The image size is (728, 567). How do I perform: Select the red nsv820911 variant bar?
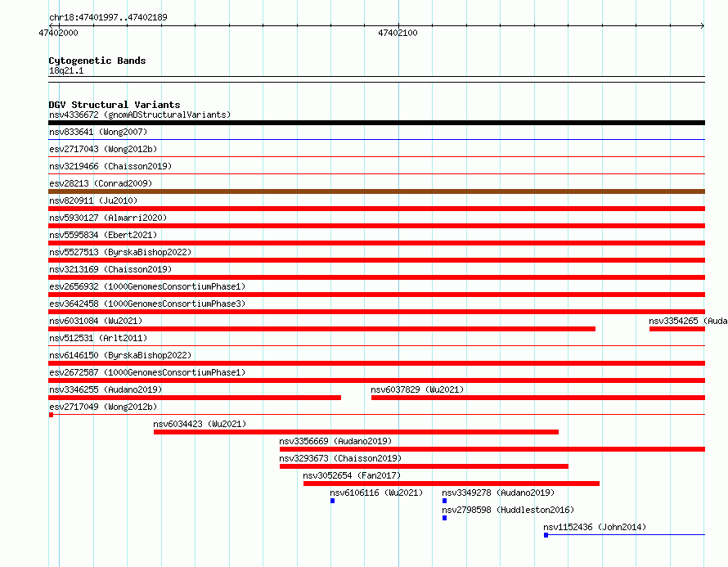(376, 209)
